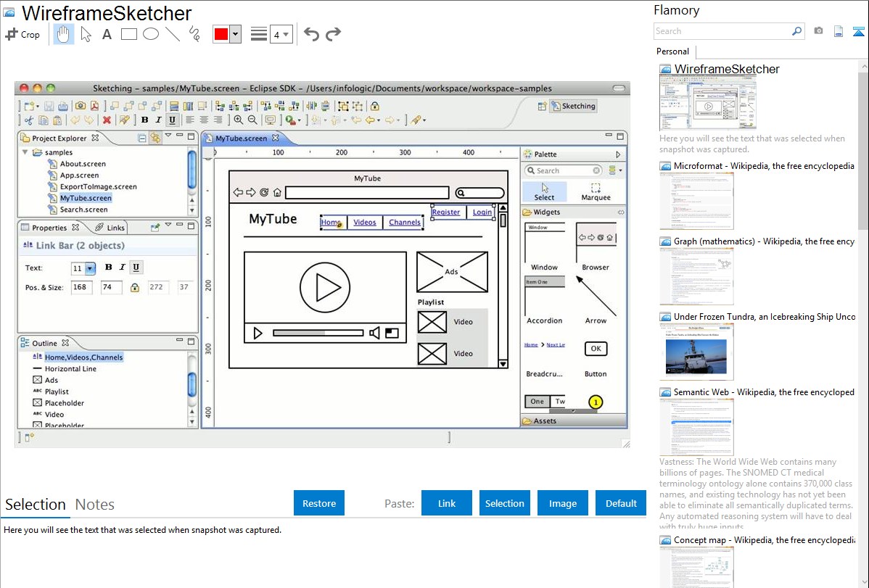Image resolution: width=869 pixels, height=588 pixels.
Task: Open the WireframeSketcher snapshot thumbnail
Action: [x=708, y=103]
